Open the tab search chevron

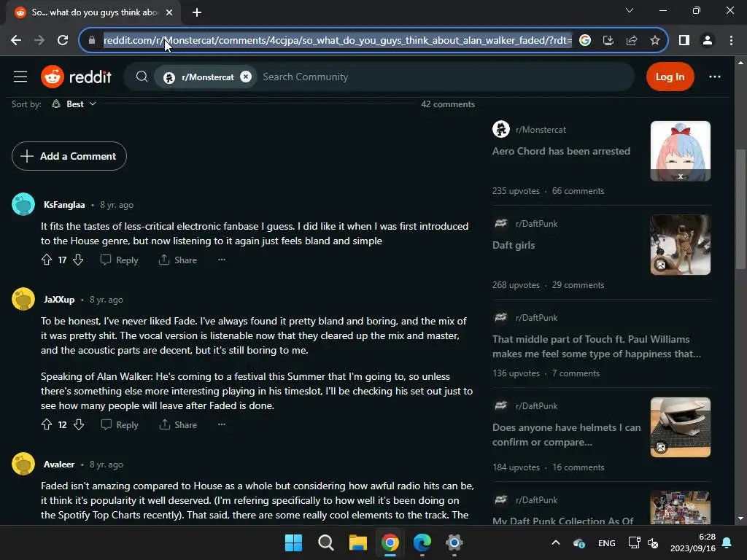click(x=630, y=10)
